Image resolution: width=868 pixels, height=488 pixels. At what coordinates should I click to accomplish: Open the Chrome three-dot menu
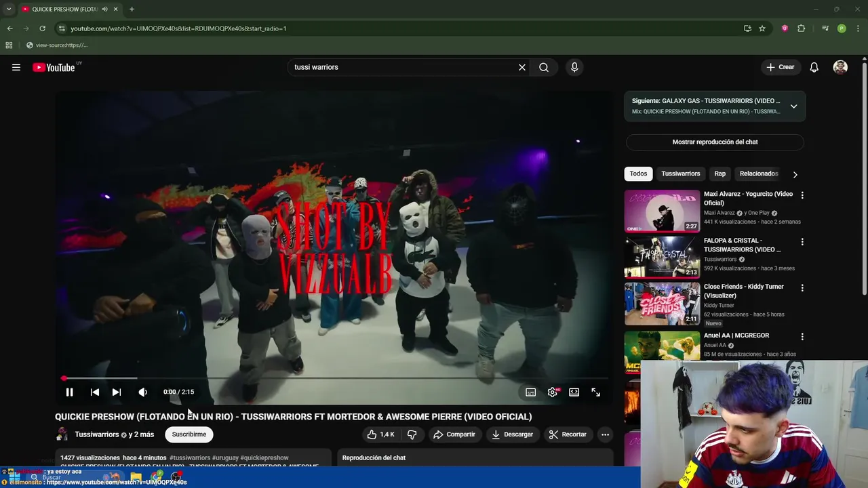coord(858,28)
